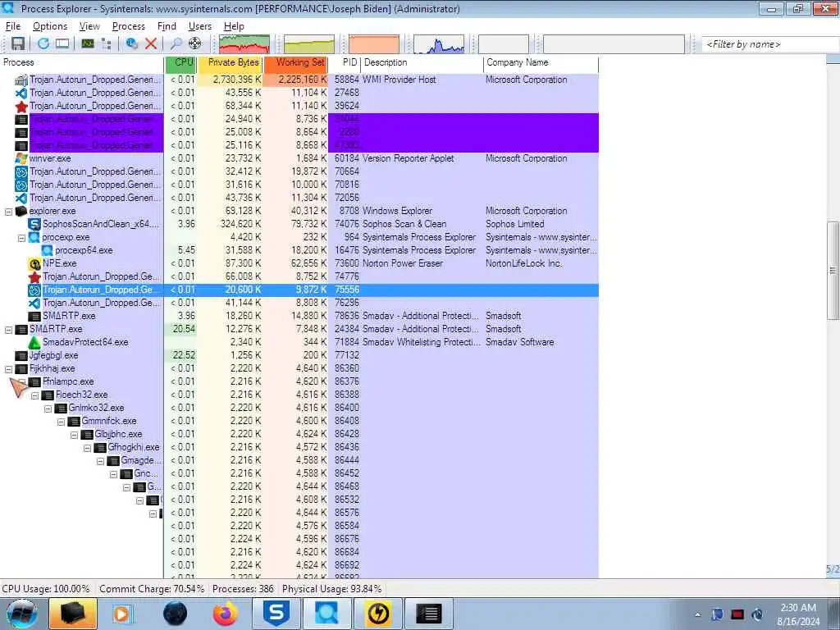This screenshot has width=840, height=630.
Task: Collapse the top-level SMARTP.exe tree node
Action: [x=8, y=330]
